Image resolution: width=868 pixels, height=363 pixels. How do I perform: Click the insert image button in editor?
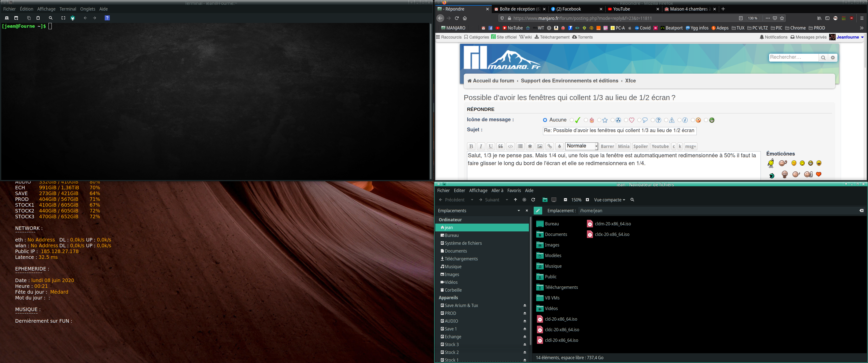tap(540, 146)
